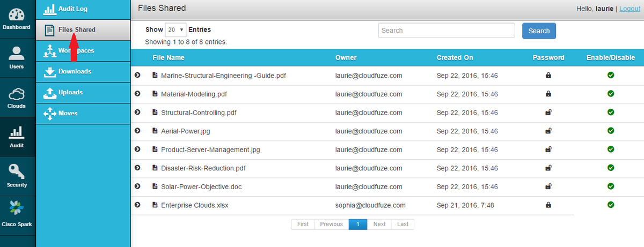Go to the Users section icon
The width and height of the screenshot is (644, 247).
pyautogui.click(x=17, y=54)
